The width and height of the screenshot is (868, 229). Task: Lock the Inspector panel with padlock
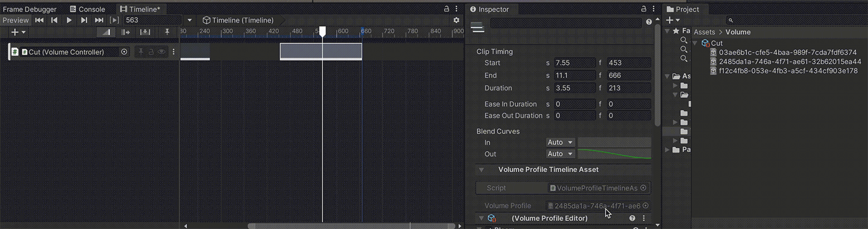(x=643, y=9)
